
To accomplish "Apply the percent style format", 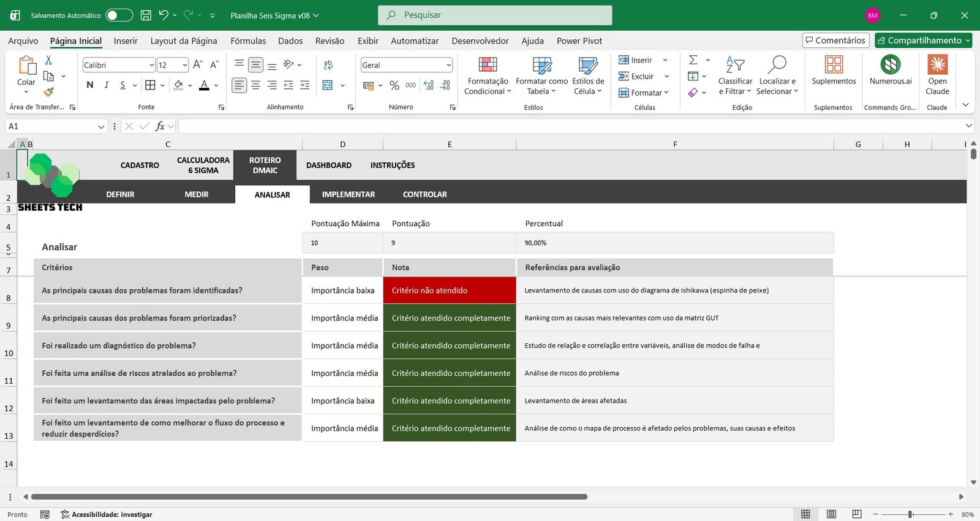I will click(x=394, y=85).
